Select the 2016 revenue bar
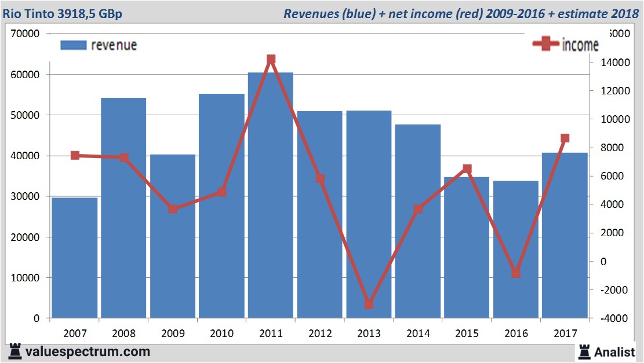Viewport: 644px width, 363px height. click(516, 250)
